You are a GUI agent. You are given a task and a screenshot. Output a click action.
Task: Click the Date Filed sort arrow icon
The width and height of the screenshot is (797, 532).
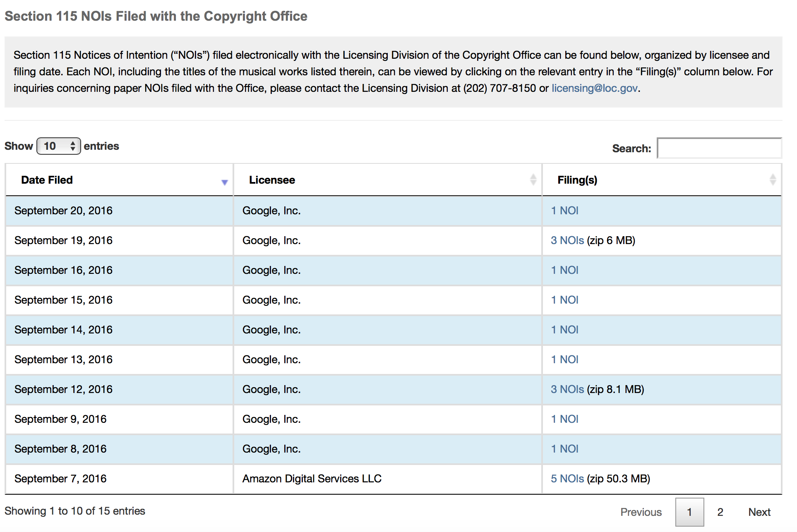tap(224, 182)
